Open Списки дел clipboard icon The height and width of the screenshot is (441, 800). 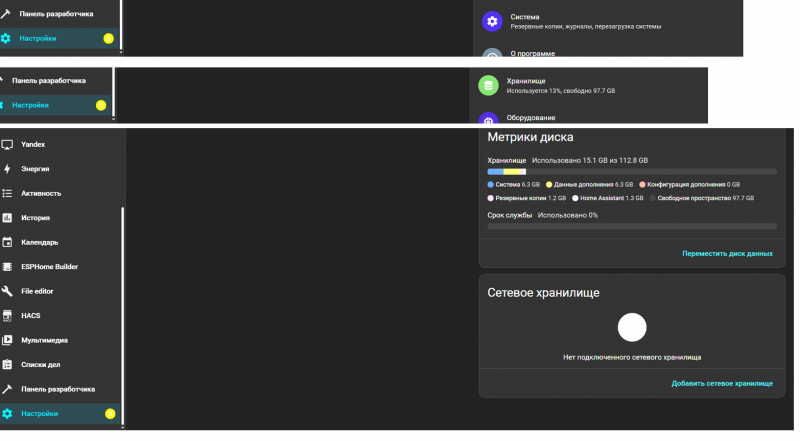click(7, 364)
